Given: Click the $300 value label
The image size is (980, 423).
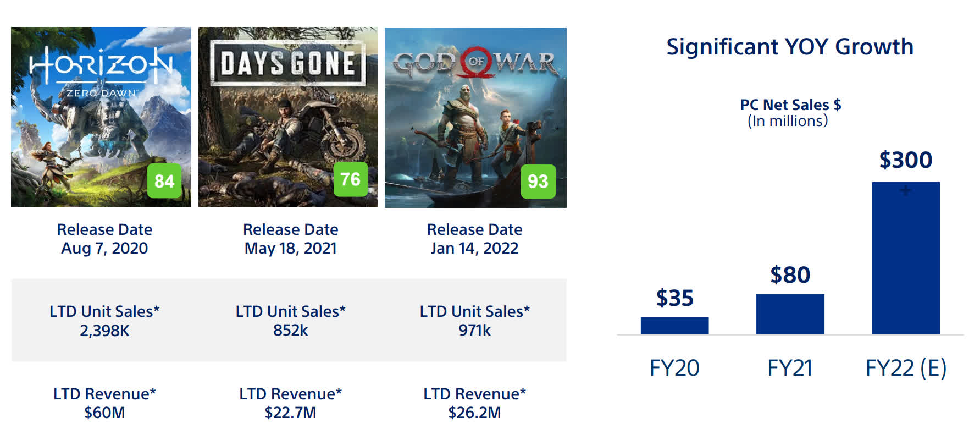Looking at the screenshot, I should (905, 160).
